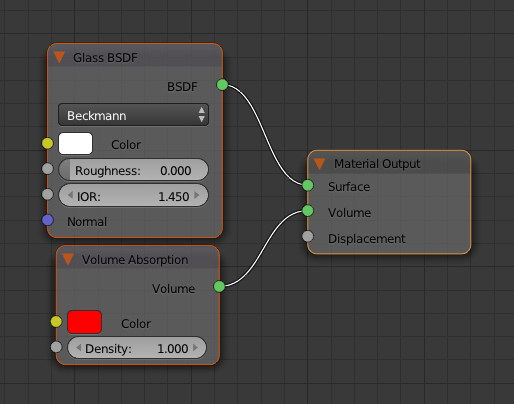Click the Displacement input socket
This screenshot has width=514, height=404.
pos(308,236)
